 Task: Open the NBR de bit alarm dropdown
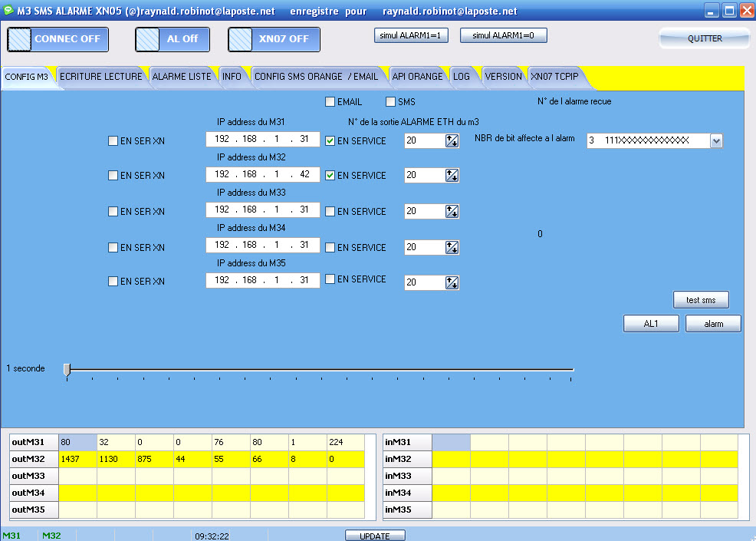click(716, 140)
